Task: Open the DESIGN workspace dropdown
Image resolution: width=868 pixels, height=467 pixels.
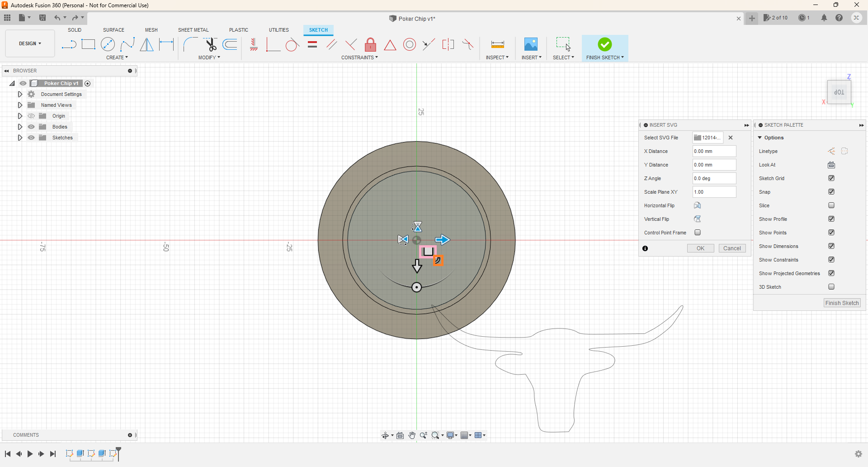Action: [30, 43]
